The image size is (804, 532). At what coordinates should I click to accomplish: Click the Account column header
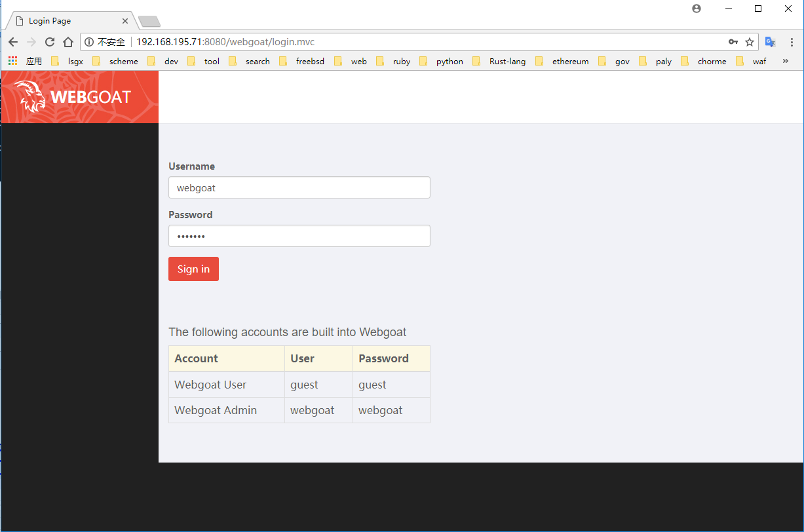(227, 358)
